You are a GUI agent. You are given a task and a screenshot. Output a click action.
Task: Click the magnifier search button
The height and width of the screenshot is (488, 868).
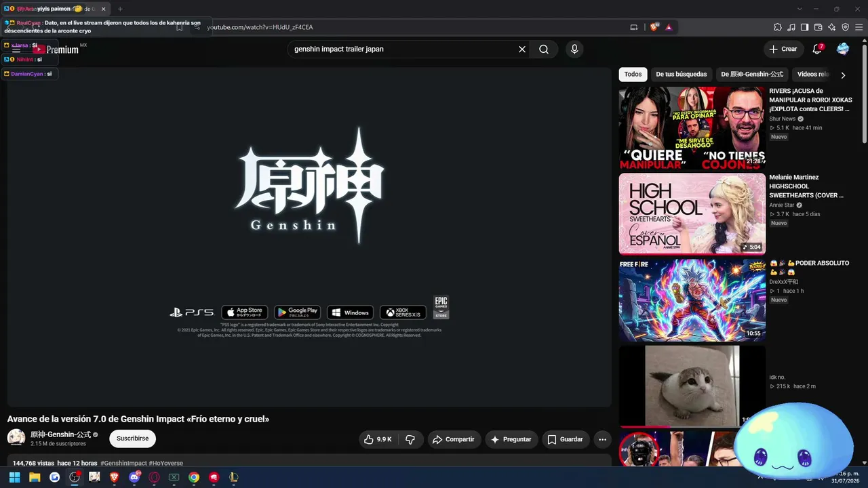544,49
